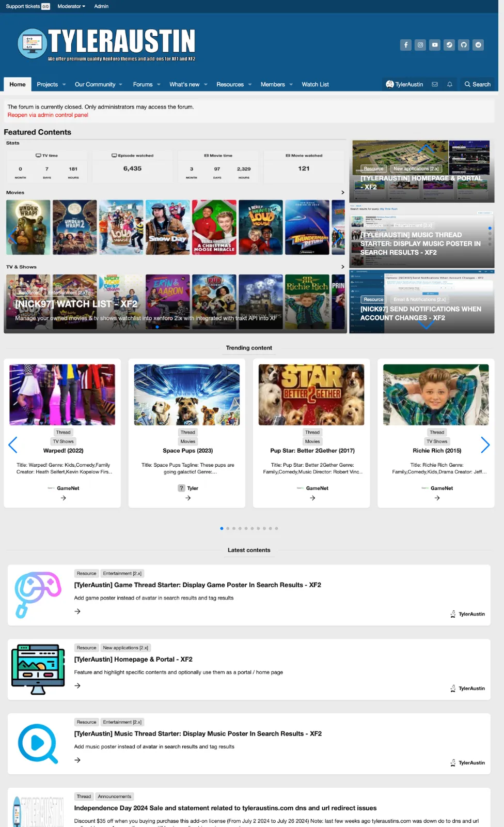Click the Reddit icon in header
The height and width of the screenshot is (827, 504).
point(478,45)
